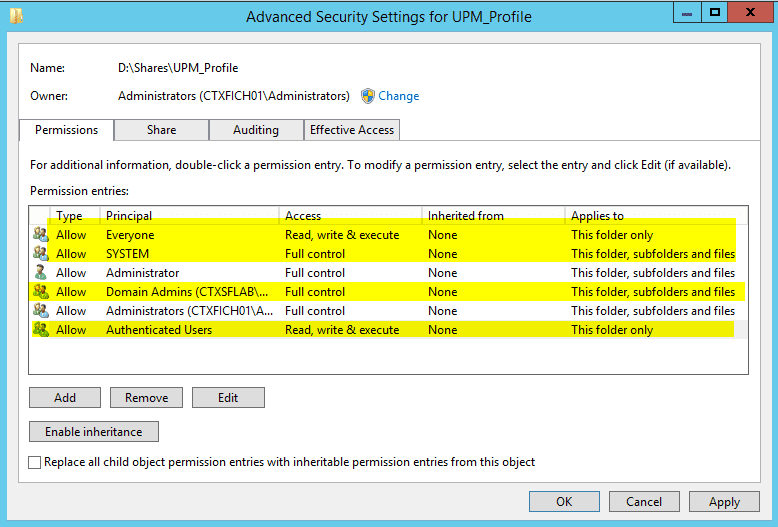Image resolution: width=778 pixels, height=527 pixels.
Task: Sort entries by Principal column header
Action: (x=129, y=215)
